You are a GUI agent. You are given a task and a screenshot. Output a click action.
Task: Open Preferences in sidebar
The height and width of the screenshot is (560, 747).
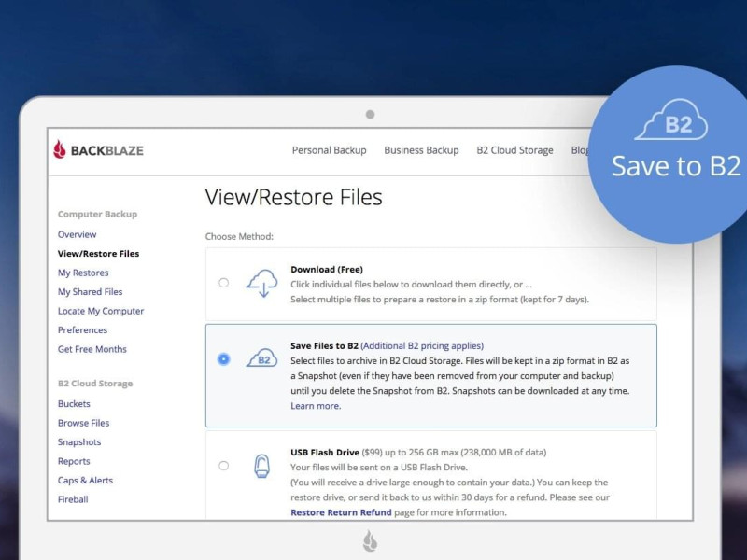[x=82, y=330]
